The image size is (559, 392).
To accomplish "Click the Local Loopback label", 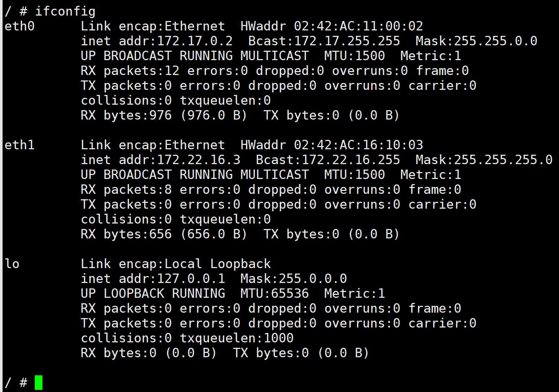I will click(x=218, y=264).
